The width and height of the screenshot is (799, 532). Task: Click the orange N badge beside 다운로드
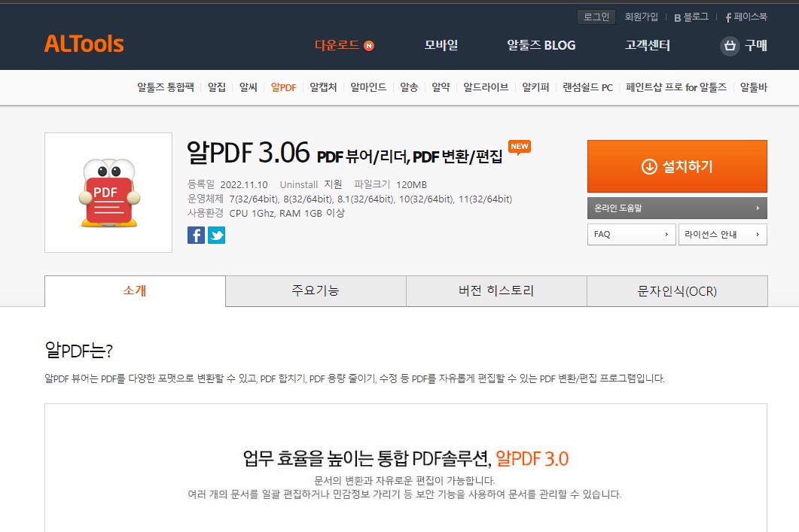coord(370,46)
